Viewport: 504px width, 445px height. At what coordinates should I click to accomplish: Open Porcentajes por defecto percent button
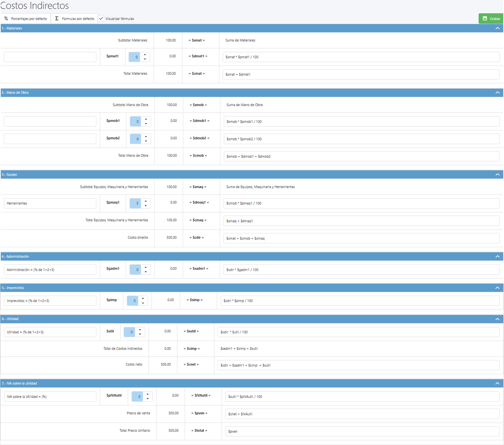(x=26, y=19)
